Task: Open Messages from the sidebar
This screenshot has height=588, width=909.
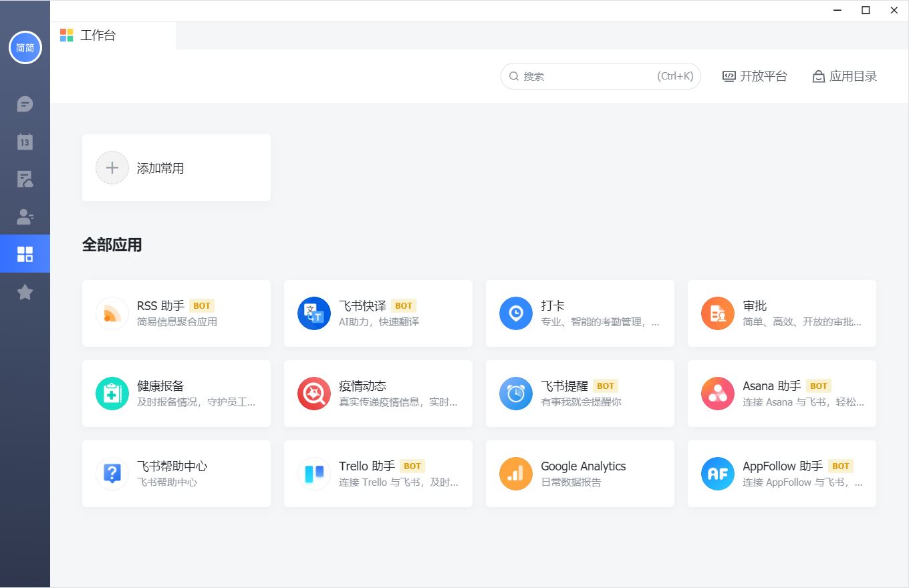Action: [25, 104]
